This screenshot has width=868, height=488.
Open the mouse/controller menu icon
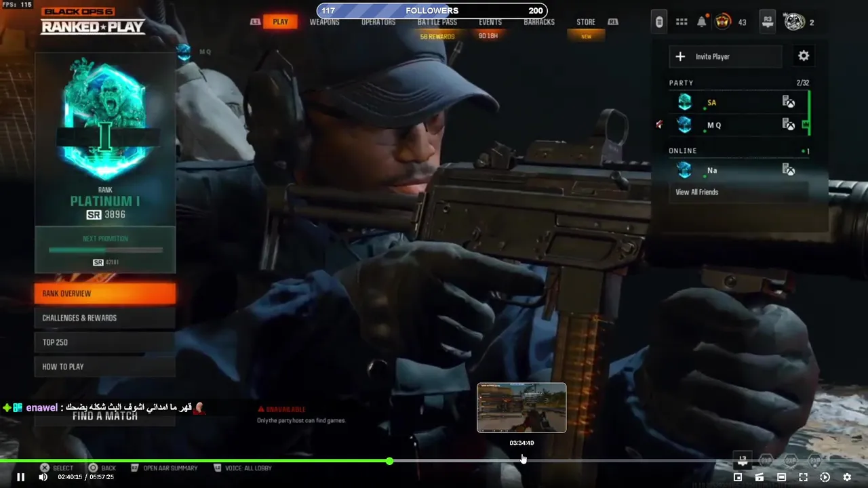[659, 22]
